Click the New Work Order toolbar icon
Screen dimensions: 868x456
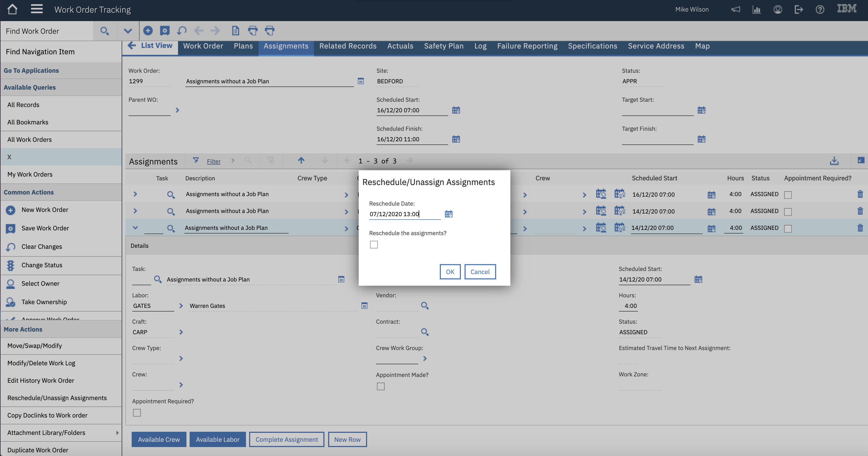(147, 31)
